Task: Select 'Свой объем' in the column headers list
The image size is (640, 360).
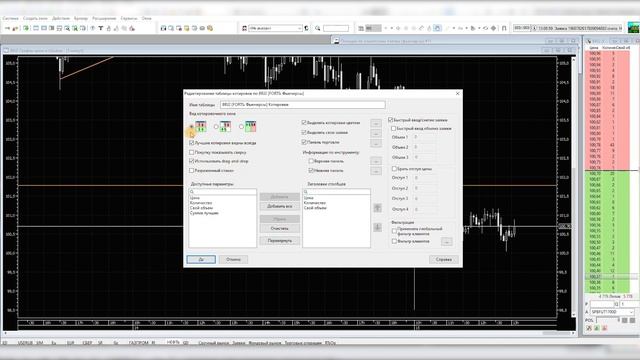Action: point(315,208)
